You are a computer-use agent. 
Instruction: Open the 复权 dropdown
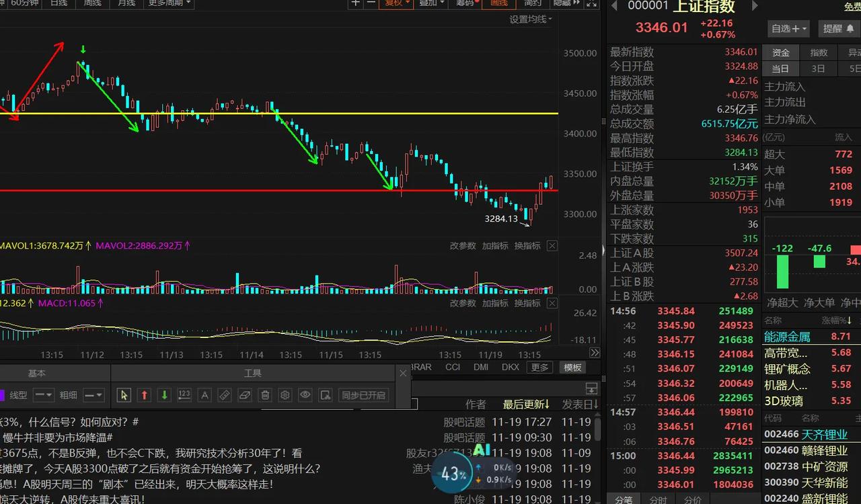[396, 3]
